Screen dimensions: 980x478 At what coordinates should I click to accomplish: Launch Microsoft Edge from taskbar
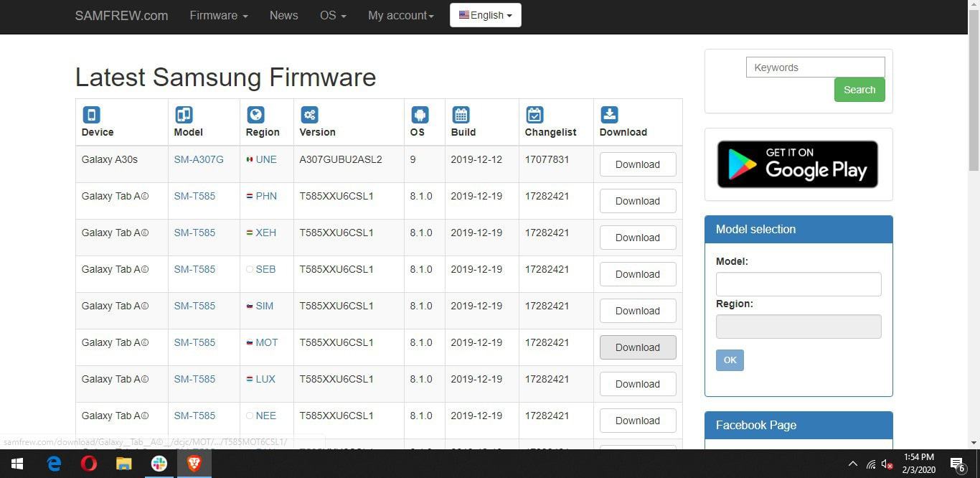coord(54,464)
